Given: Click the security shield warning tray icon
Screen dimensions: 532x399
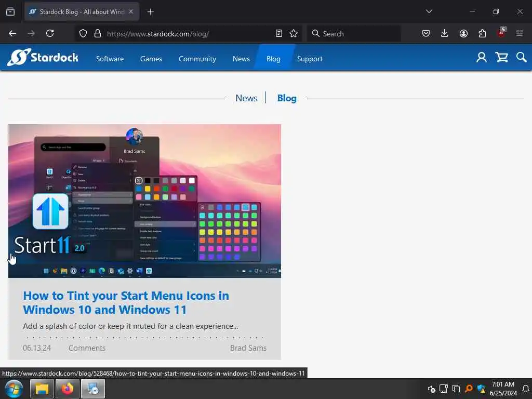Looking at the screenshot, I should pyautogui.click(x=481, y=389).
